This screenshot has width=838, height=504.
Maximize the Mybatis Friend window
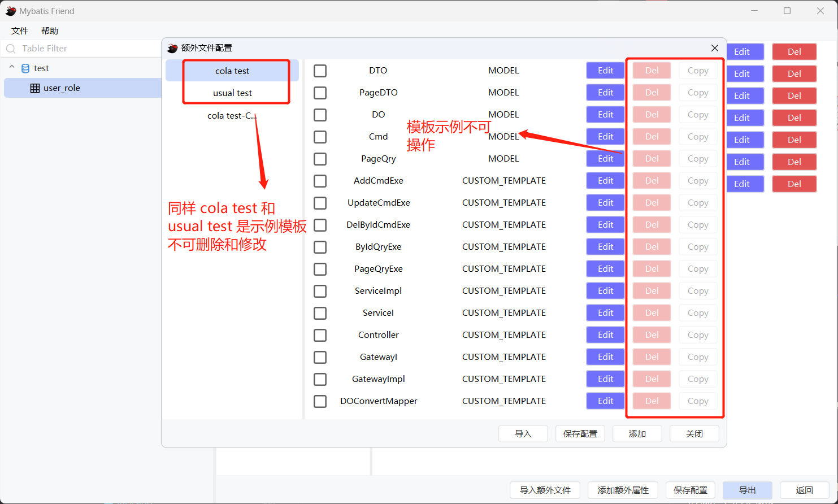pyautogui.click(x=787, y=11)
